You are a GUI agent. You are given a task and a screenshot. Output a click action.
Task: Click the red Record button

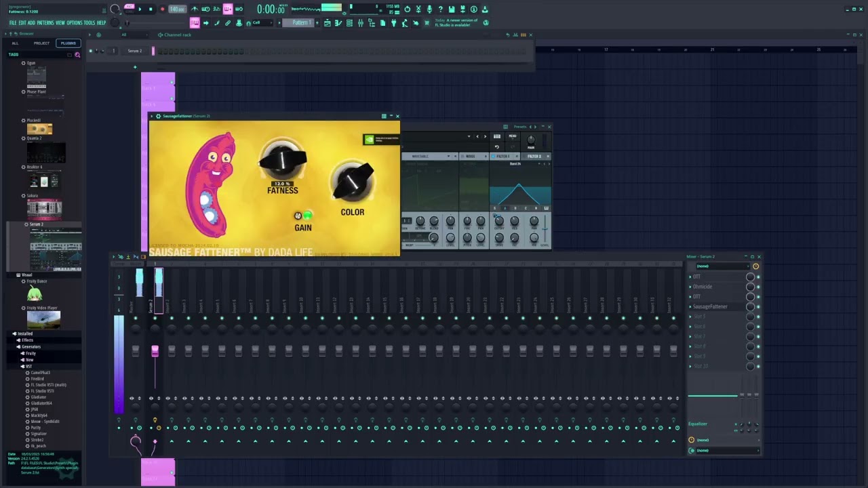pyautogui.click(x=162, y=9)
